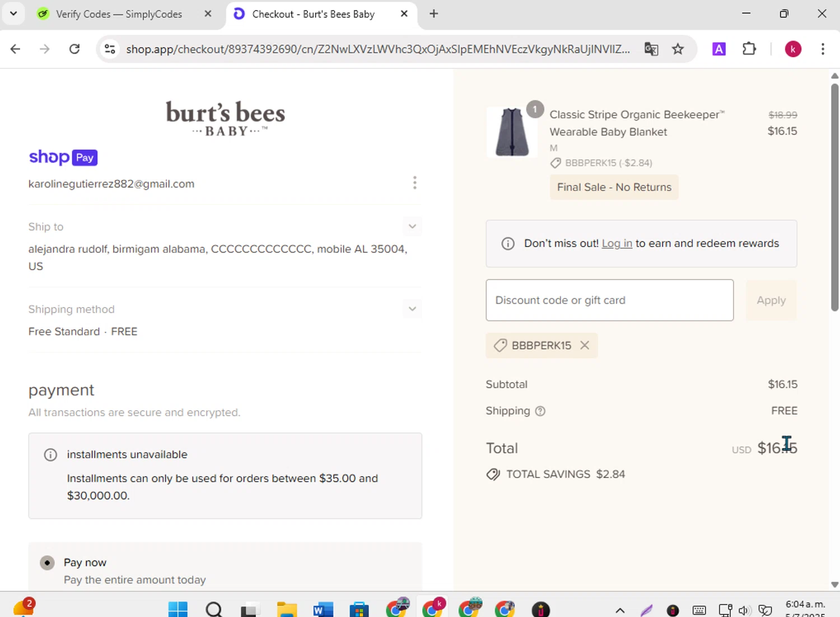Select the Checkout - Burt's Bees Baby tab
The height and width of the screenshot is (617, 840).
point(313,14)
